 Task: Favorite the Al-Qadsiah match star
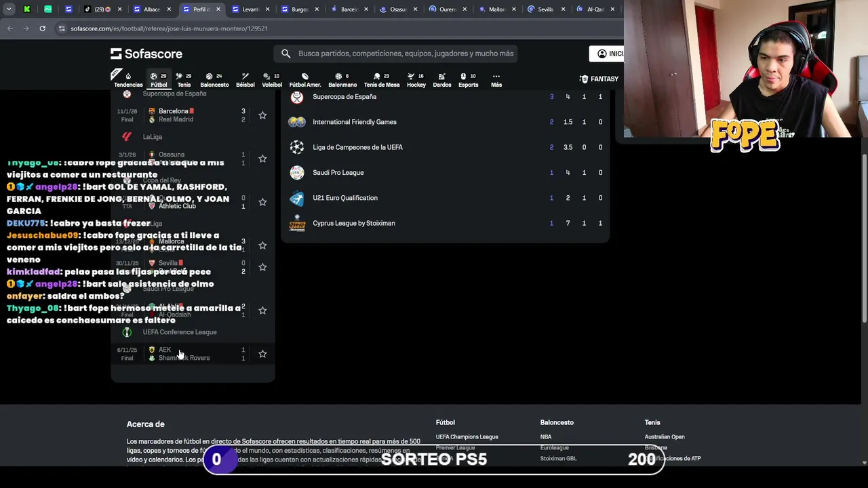point(262,310)
